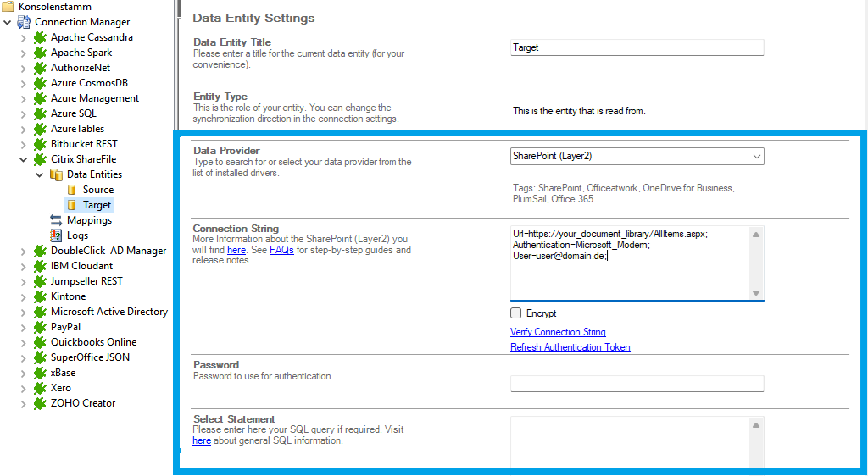The image size is (868, 476).
Task: Select the Logs tree item label
Action: coord(77,235)
